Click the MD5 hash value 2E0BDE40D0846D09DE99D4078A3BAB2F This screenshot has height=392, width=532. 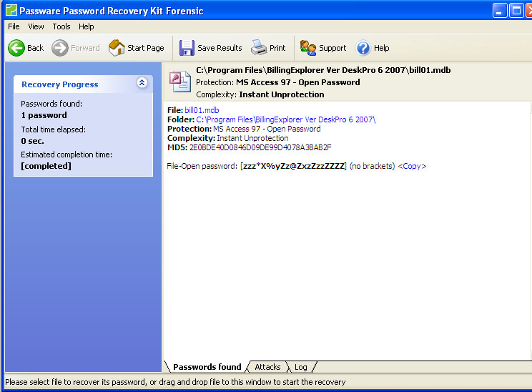[260, 147]
